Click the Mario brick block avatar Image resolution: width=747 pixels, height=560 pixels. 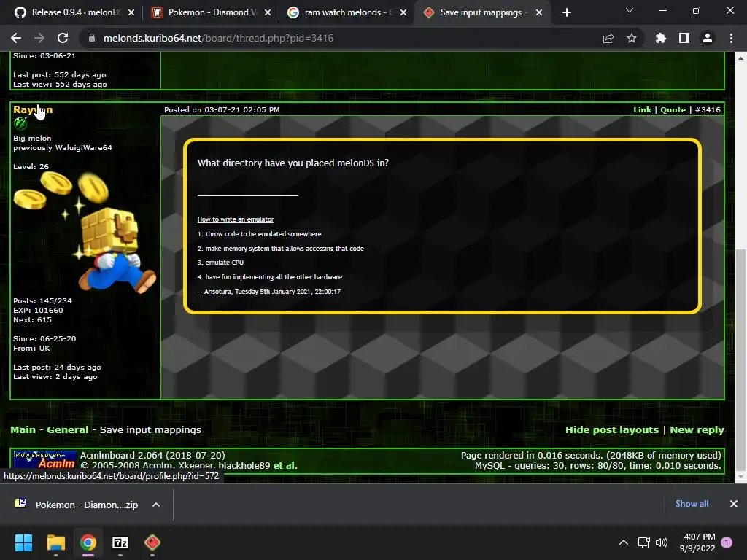tap(85, 233)
